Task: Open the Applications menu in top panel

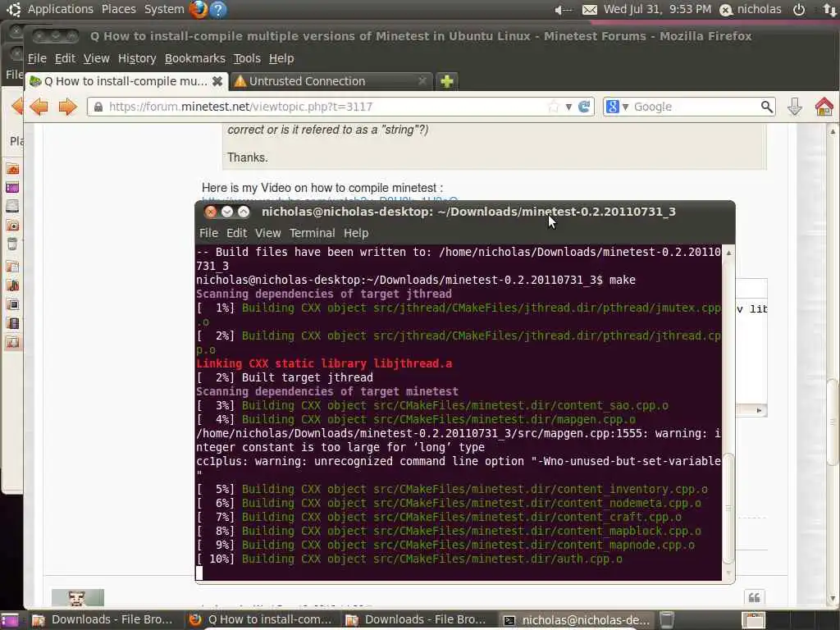Action: pyautogui.click(x=60, y=9)
